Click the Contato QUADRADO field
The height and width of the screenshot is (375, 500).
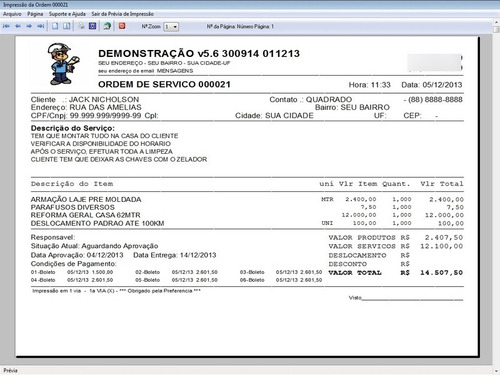(x=311, y=100)
